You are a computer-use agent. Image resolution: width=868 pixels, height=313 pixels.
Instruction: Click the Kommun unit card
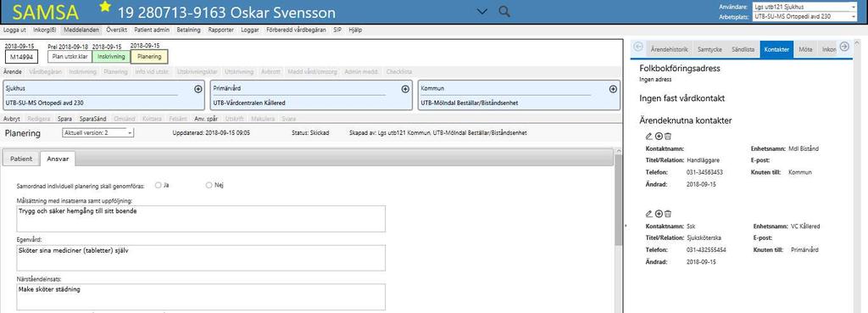pyautogui.click(x=519, y=96)
